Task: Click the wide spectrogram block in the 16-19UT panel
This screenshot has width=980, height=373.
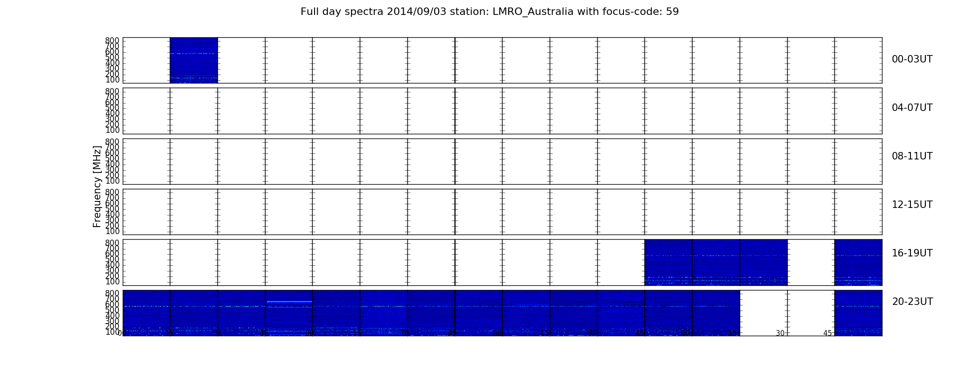Action: pyautogui.click(x=716, y=262)
